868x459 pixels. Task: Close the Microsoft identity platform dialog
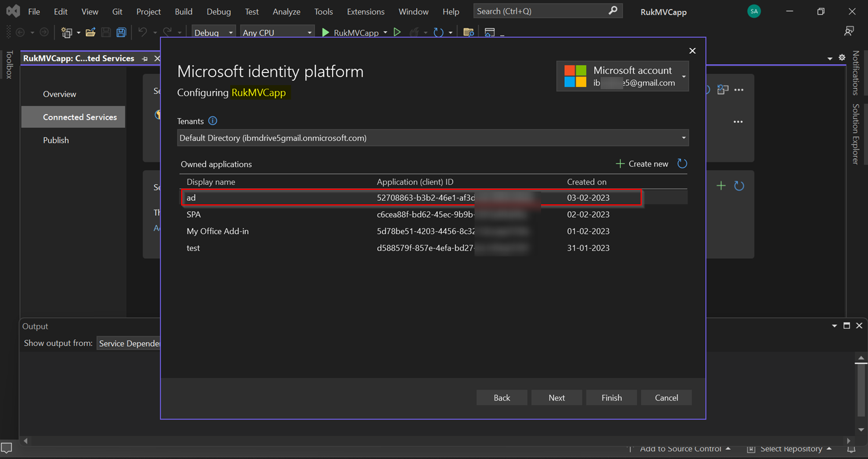pyautogui.click(x=693, y=51)
